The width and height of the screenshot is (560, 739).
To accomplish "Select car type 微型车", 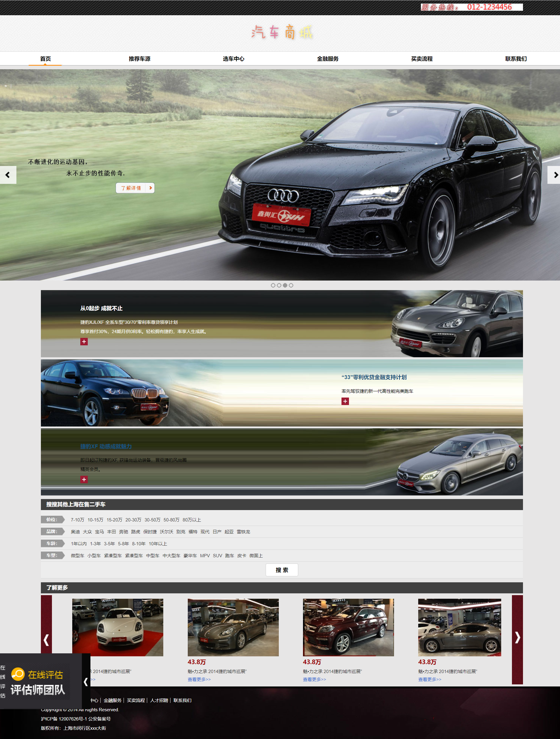I will coord(78,556).
